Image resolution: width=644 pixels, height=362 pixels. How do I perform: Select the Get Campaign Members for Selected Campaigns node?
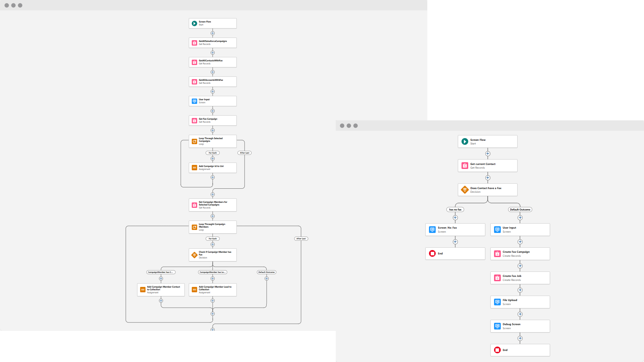(213, 205)
